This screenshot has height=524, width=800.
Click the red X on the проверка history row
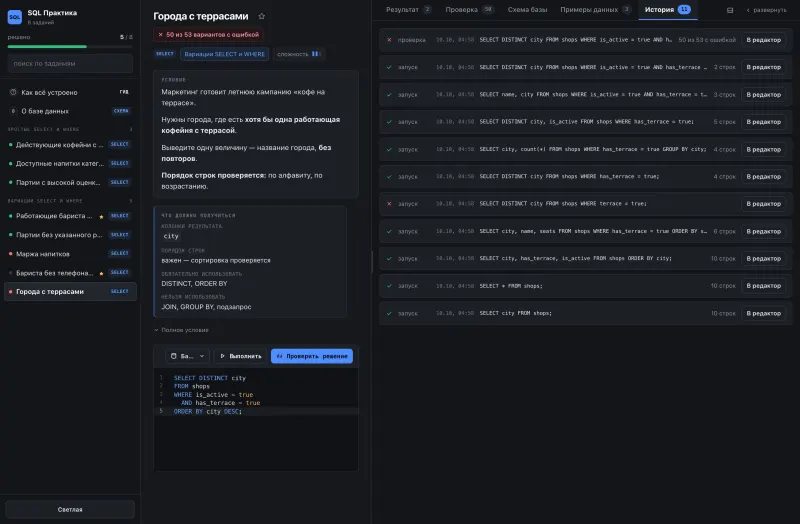(x=389, y=40)
